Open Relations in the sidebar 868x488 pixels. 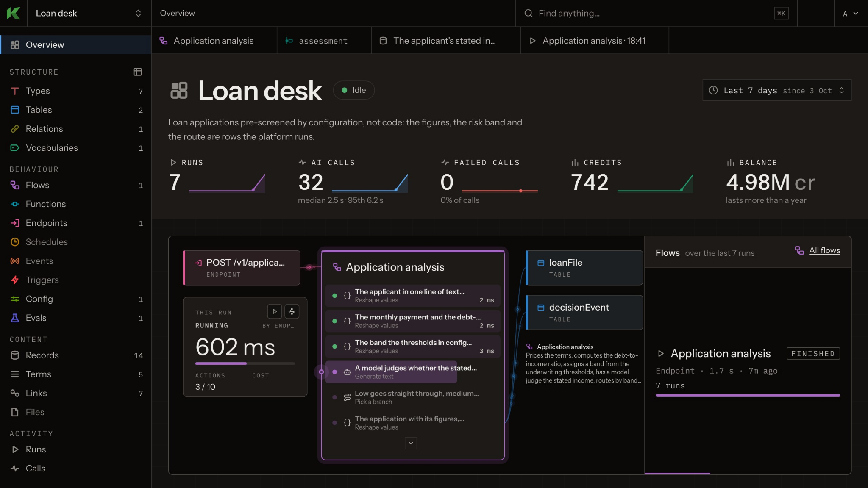[76, 129]
